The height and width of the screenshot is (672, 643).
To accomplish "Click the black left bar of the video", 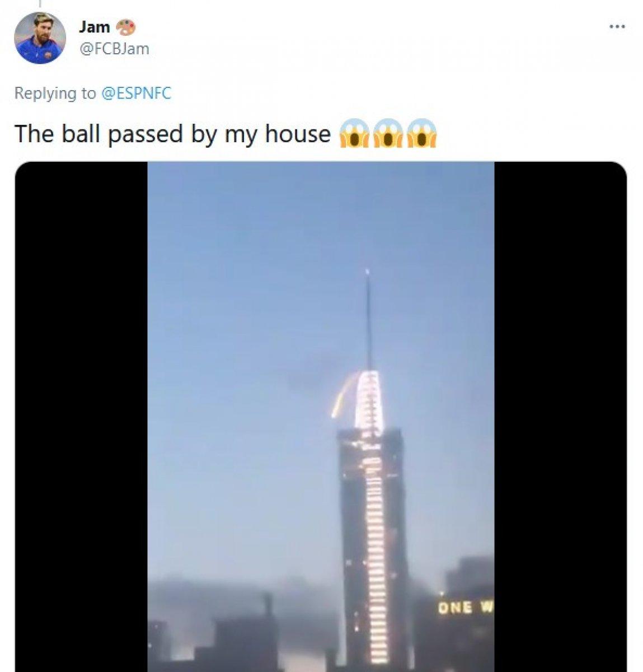I will 81,417.
